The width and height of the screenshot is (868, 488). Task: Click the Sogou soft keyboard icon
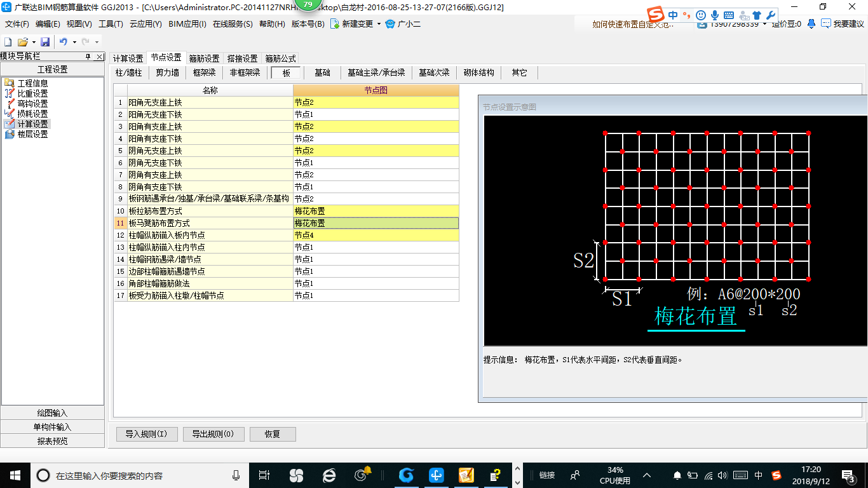(x=729, y=15)
